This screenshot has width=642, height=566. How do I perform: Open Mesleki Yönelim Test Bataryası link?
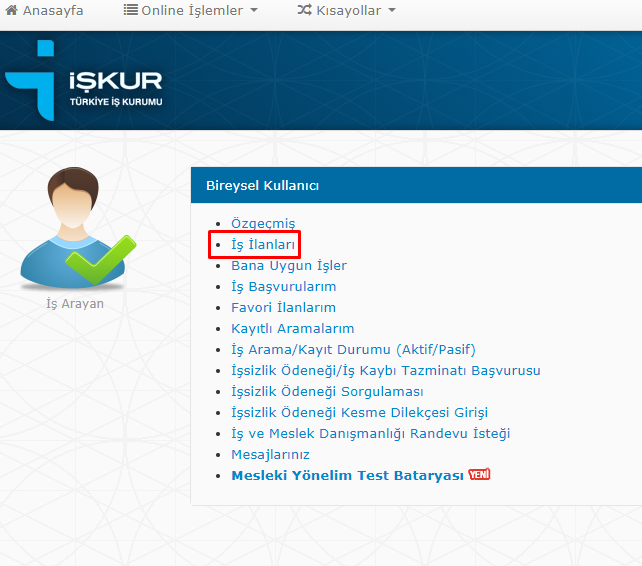click(x=348, y=476)
